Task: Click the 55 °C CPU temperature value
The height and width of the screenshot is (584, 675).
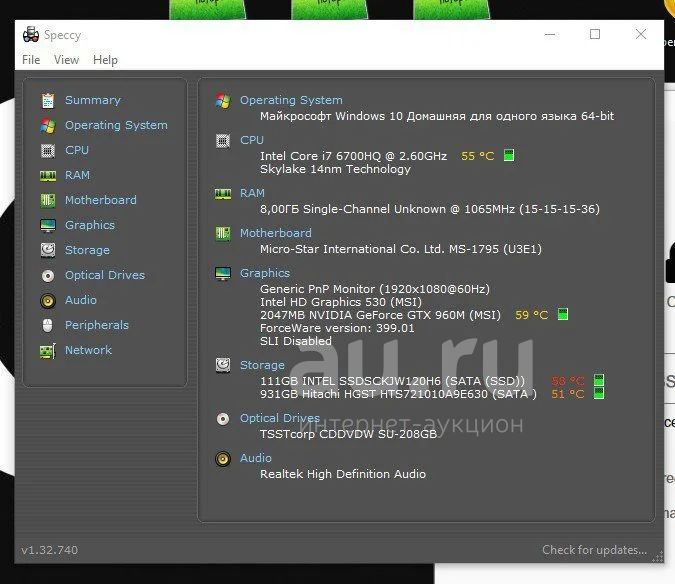Action: pos(477,156)
